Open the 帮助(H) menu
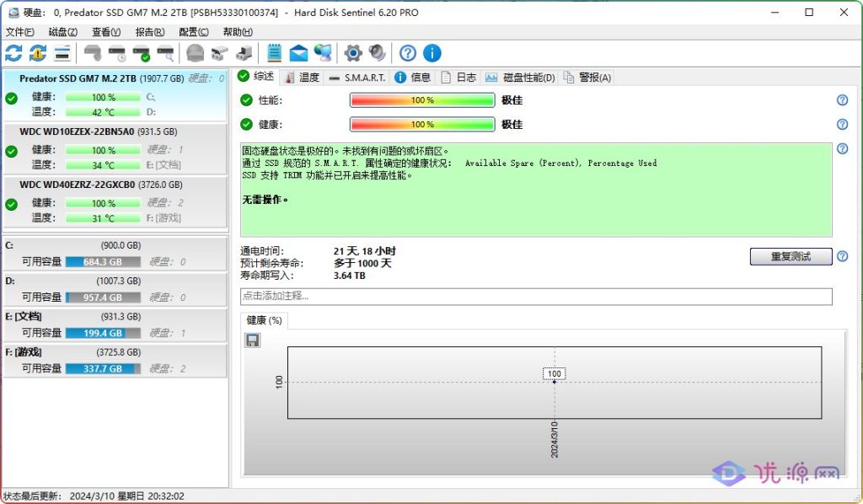This screenshot has width=863, height=504. (x=238, y=32)
